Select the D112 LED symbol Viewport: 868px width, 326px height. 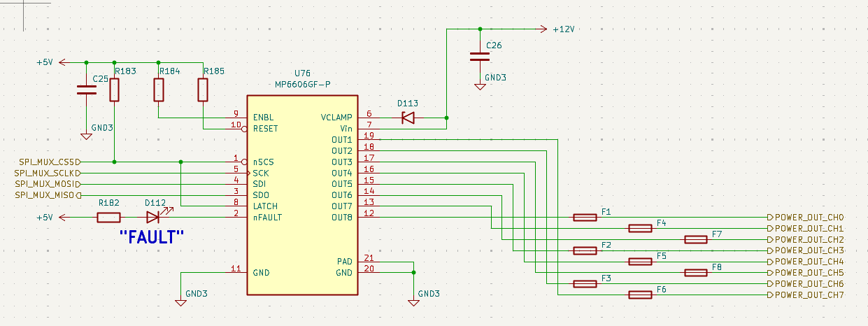point(153,218)
